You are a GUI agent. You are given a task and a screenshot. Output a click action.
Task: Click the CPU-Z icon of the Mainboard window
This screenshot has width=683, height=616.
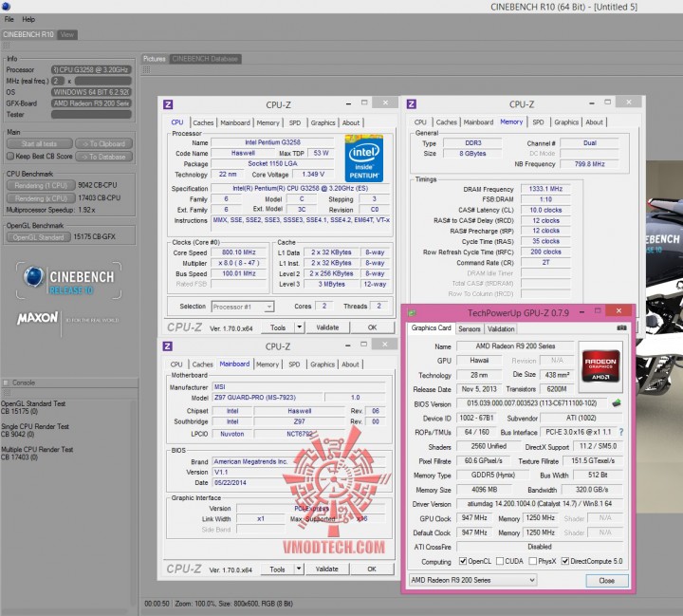pos(168,346)
